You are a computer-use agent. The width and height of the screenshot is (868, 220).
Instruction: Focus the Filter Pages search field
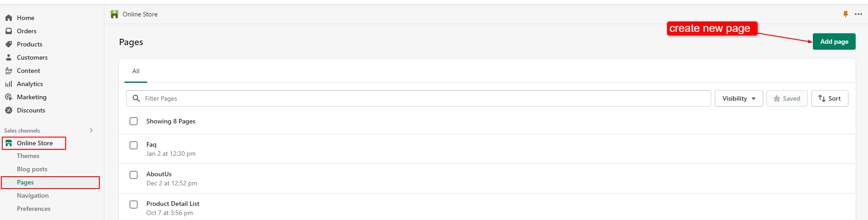418,98
